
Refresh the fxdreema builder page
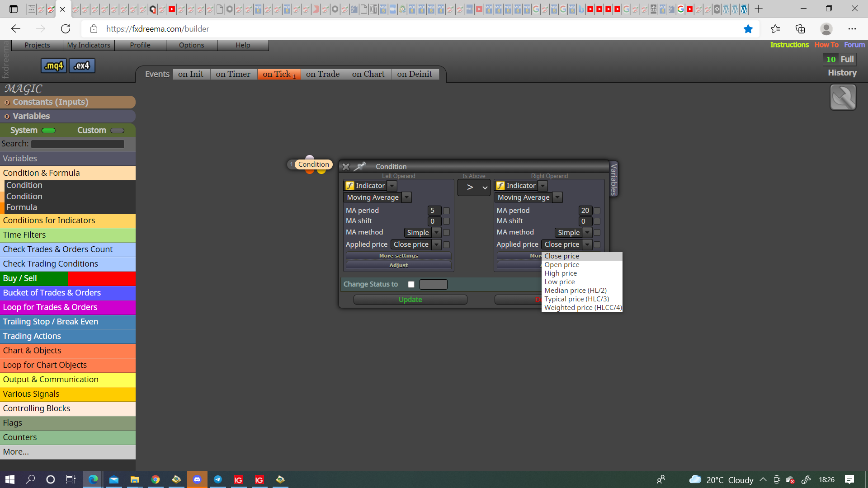pyautogui.click(x=66, y=29)
